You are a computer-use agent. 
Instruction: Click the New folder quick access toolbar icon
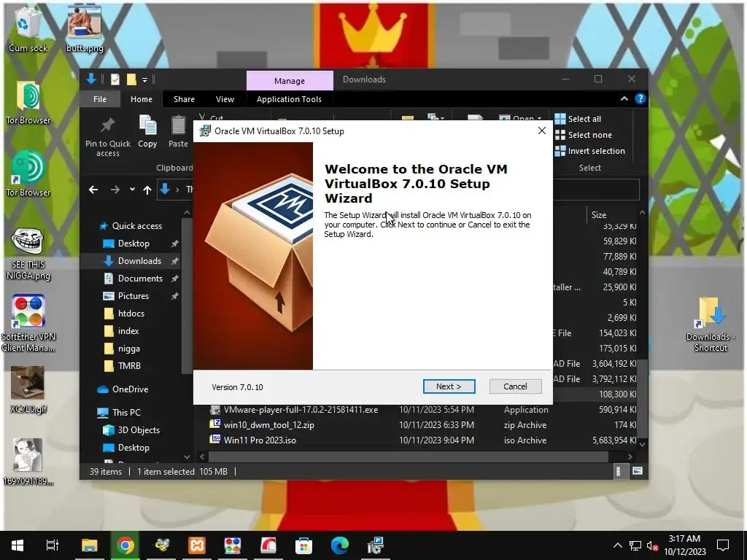(x=131, y=79)
